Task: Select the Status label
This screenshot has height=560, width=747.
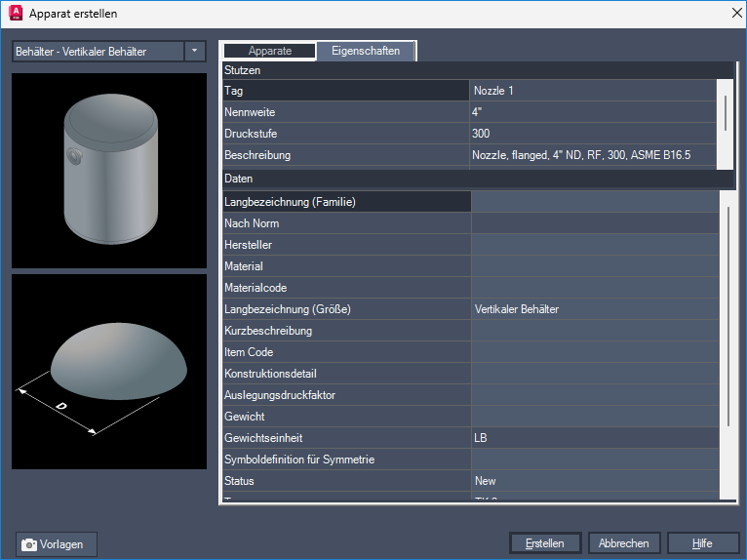Action: point(347,480)
